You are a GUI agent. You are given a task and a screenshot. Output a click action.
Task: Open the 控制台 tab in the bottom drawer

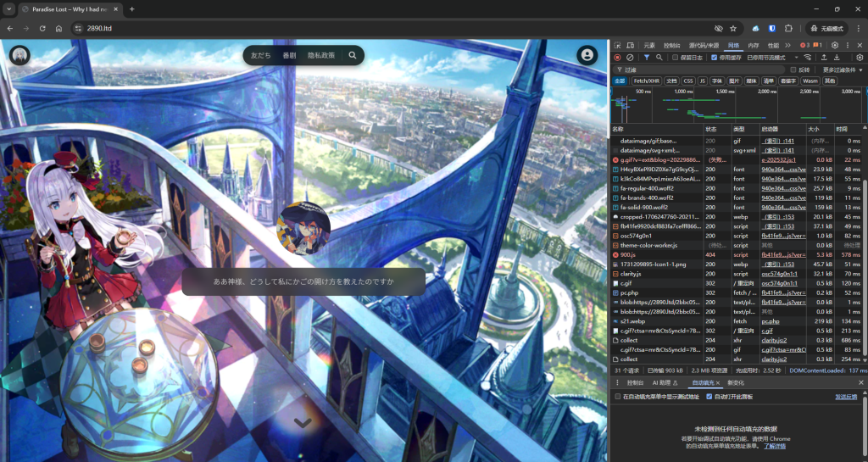pyautogui.click(x=635, y=383)
